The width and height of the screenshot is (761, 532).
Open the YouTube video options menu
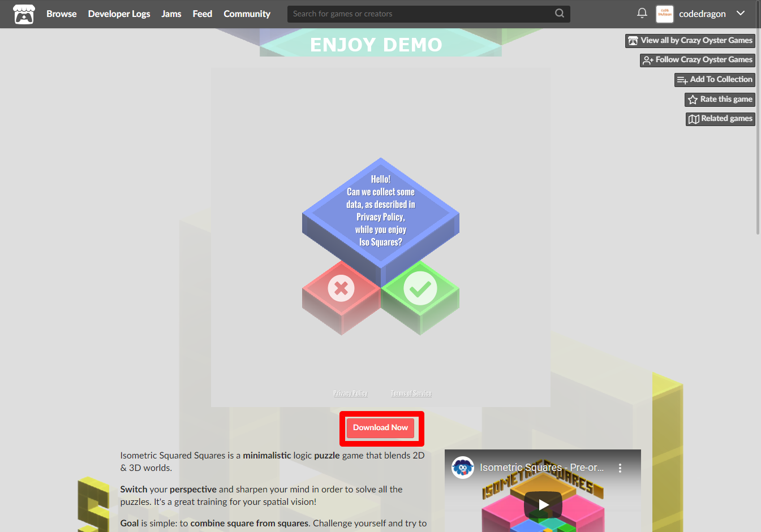click(x=620, y=468)
